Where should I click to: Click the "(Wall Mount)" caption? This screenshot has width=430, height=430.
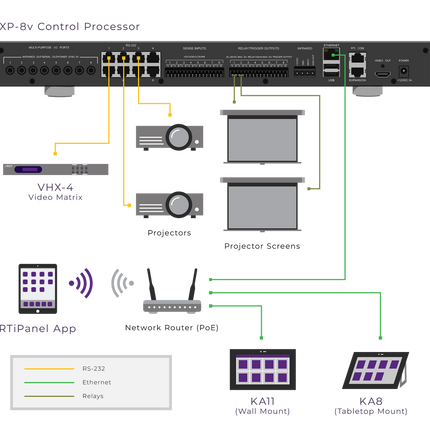point(263,411)
